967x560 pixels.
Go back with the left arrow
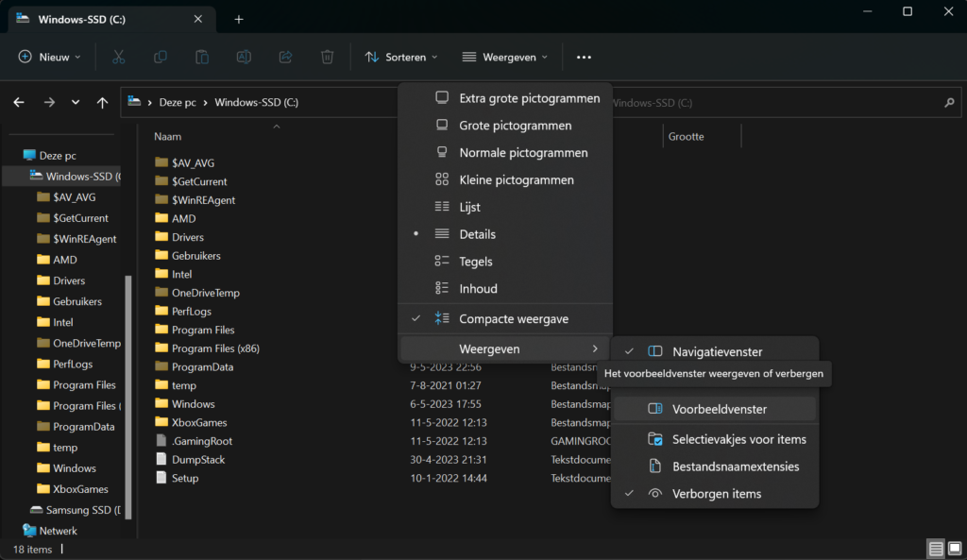click(x=19, y=102)
